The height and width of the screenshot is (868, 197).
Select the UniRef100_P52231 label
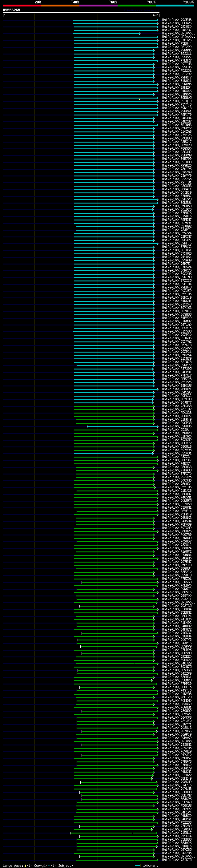[177, 71]
